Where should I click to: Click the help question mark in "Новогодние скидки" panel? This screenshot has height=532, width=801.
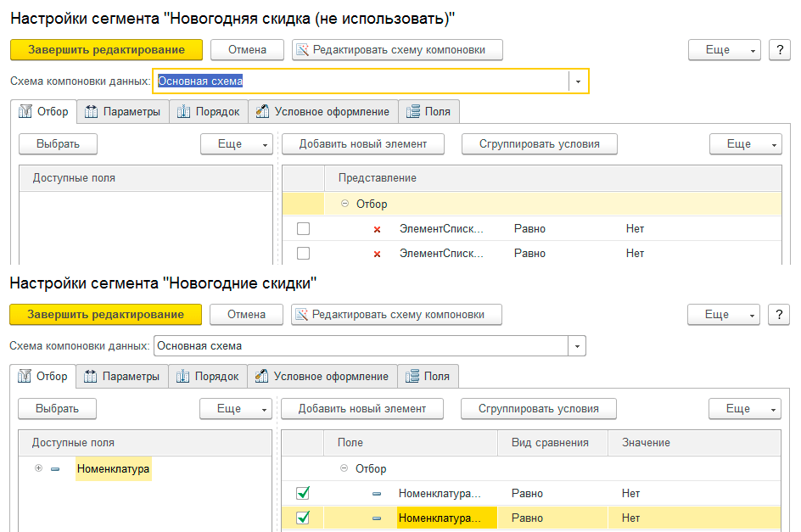coord(779,315)
